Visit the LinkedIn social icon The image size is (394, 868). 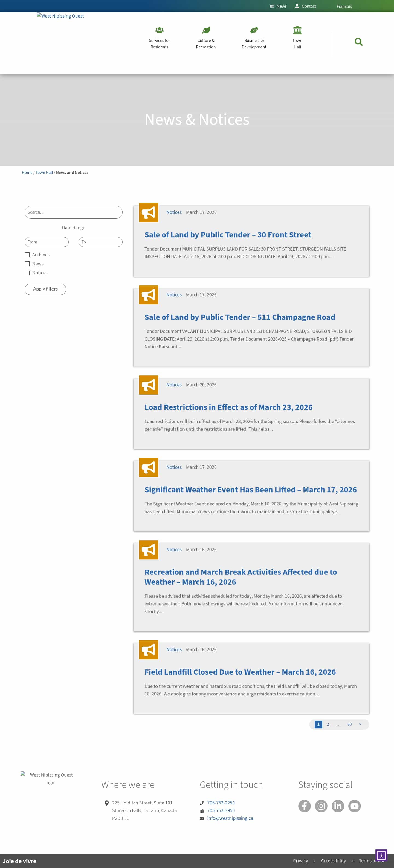[x=337, y=806]
